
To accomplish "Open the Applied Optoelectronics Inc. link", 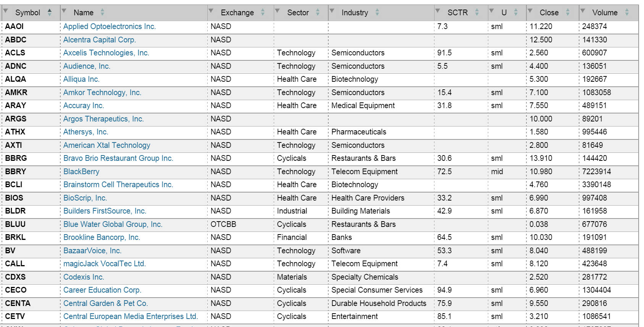I will coord(109,26).
